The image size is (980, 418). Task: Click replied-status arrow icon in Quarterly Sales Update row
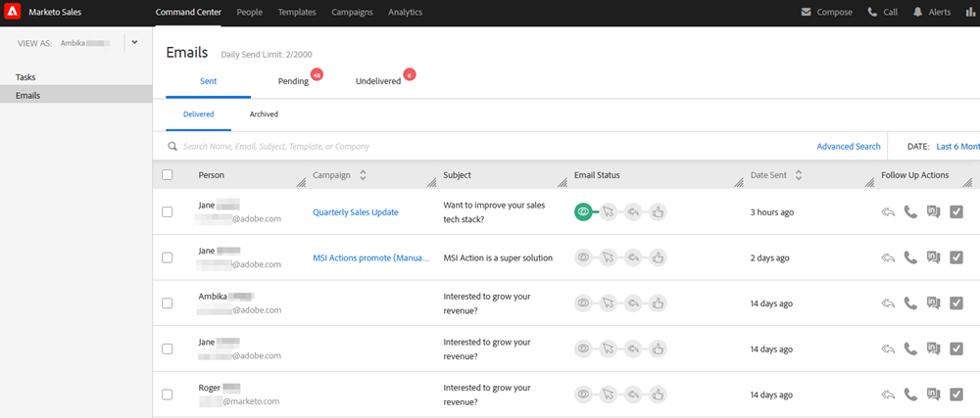click(632, 212)
